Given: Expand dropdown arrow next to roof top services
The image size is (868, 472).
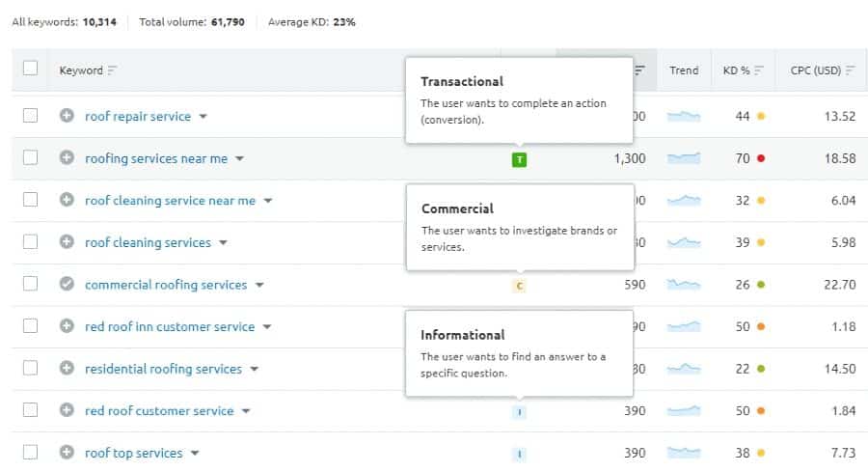Looking at the screenshot, I should point(195,453).
